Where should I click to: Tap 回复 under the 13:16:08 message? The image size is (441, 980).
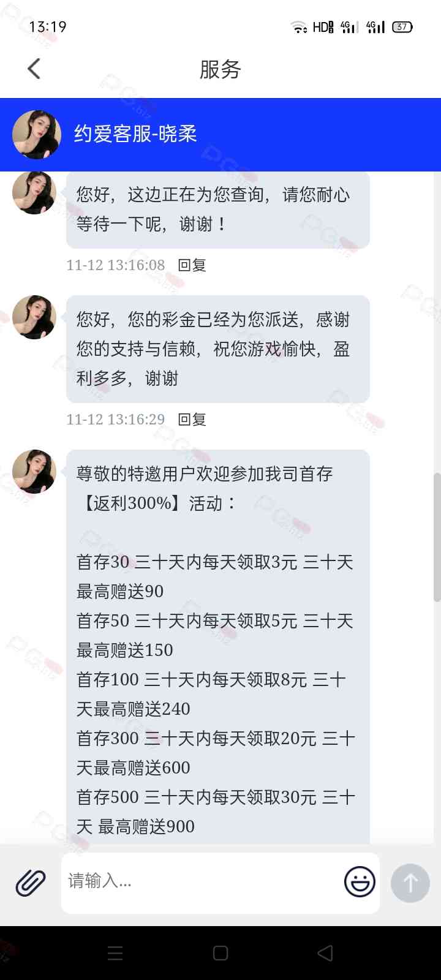coord(192,265)
